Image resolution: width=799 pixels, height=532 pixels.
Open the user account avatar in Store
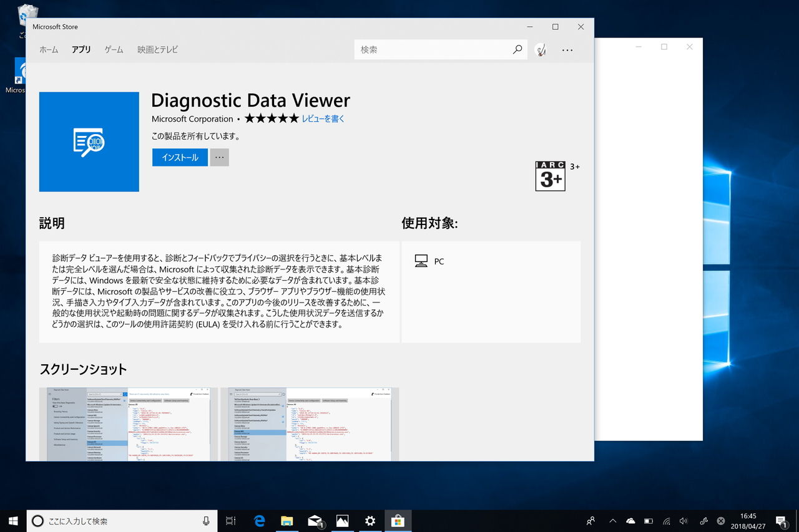[x=541, y=50]
